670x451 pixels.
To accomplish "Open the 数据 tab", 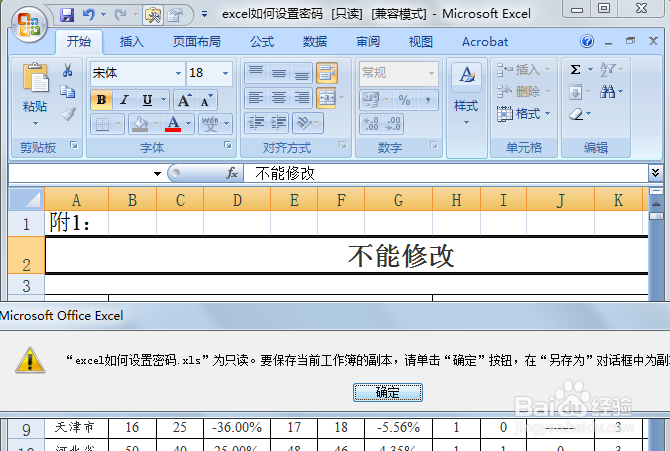I will (x=315, y=41).
